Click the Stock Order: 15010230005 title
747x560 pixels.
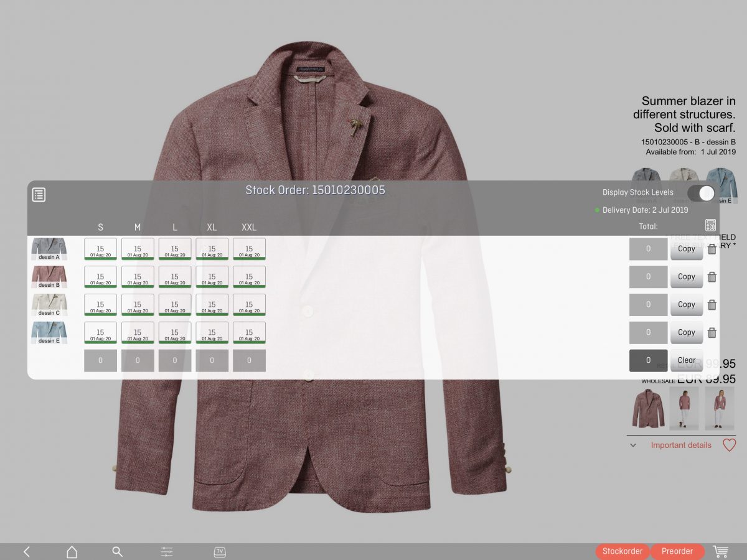tap(315, 190)
